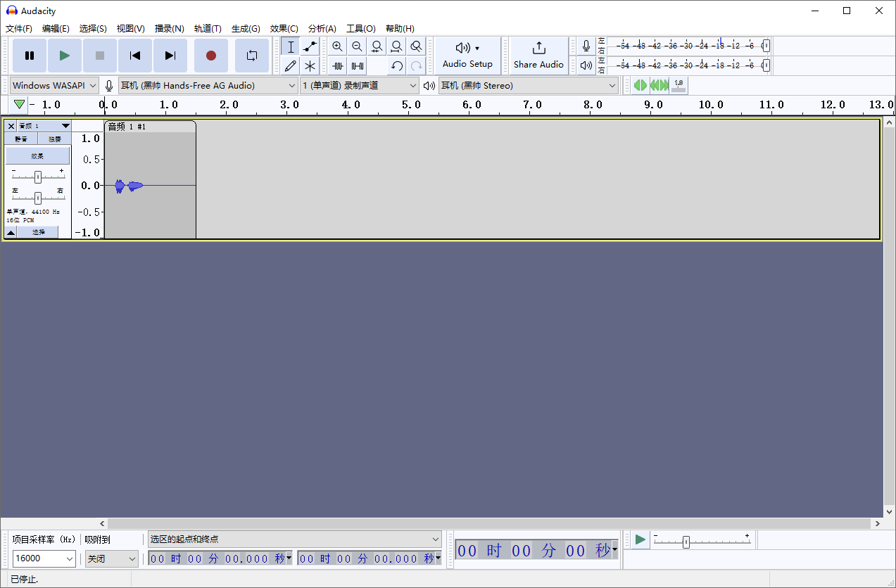
Task: Collapse the track with the up-arrow button
Action: (x=11, y=232)
